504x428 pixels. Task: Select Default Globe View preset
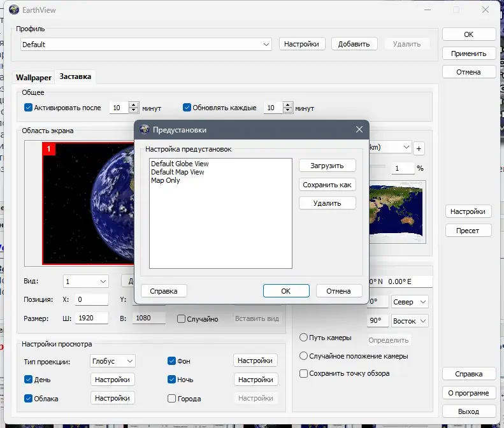pos(180,164)
